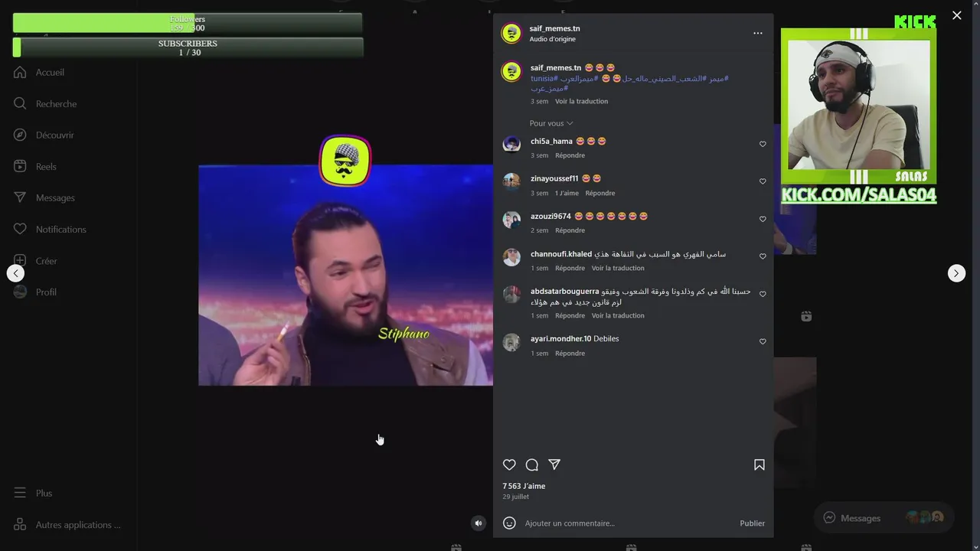Go to the next post arrow
This screenshot has width=980, height=551.
(956, 273)
